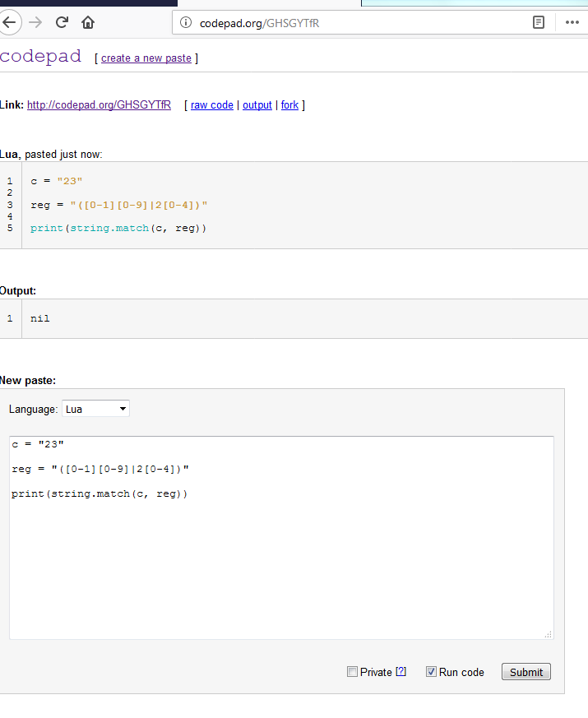Viewport: 588px width, 718px height.
Task: Click the browser back arrow button
Action: pos(9,22)
